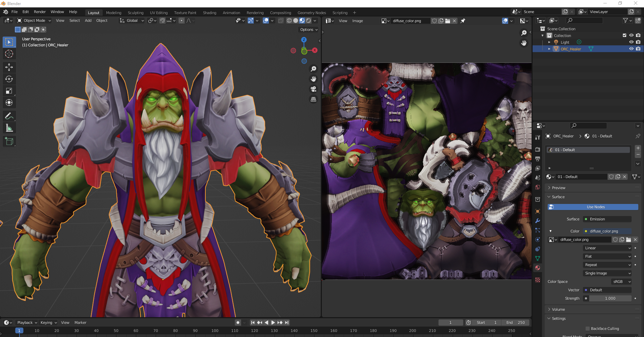Viewport: 644px width, 337px height.
Task: Play animation forward in timeline
Action: tap(273, 323)
